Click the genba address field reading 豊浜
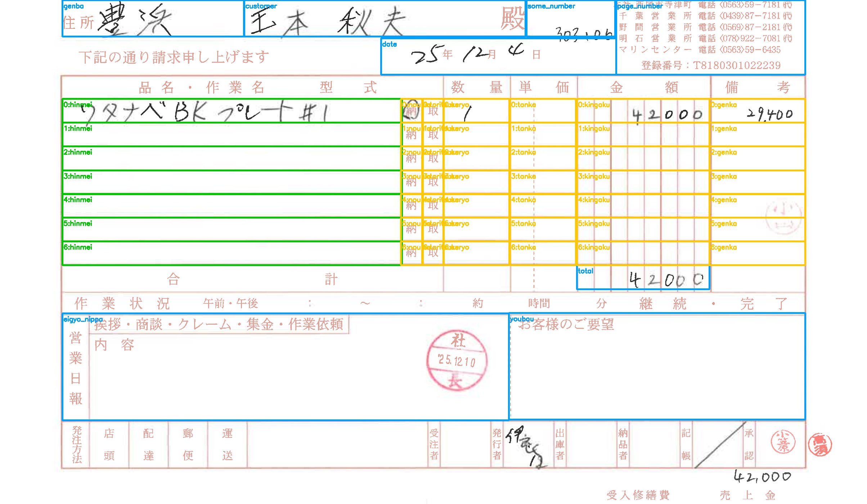This screenshot has width=867, height=504. coord(153,19)
